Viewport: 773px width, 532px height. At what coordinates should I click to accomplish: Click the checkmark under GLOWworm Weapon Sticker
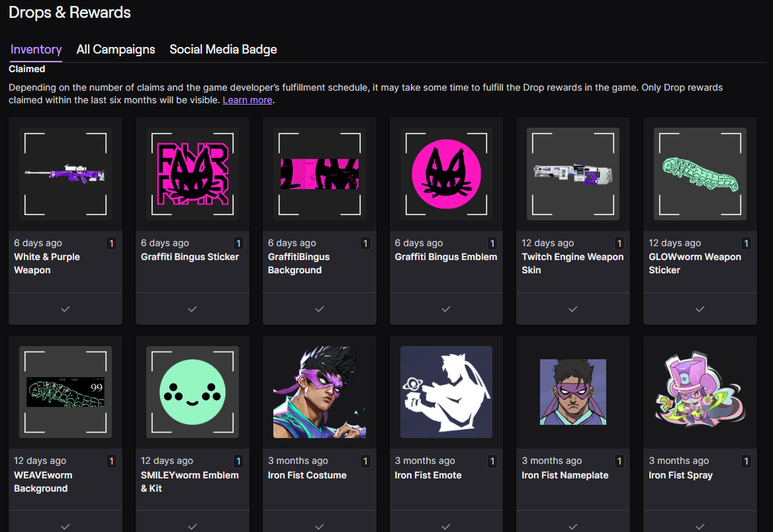click(x=700, y=309)
